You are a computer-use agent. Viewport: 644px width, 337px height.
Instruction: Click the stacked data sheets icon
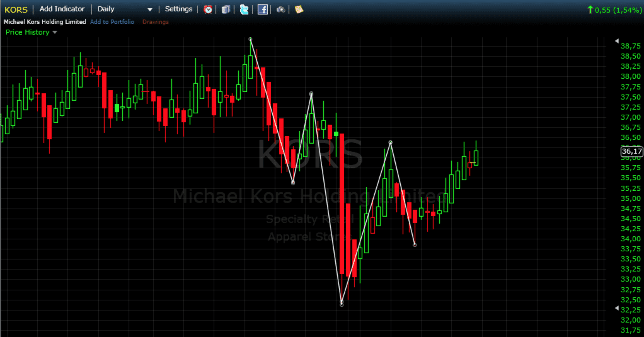[226, 9]
